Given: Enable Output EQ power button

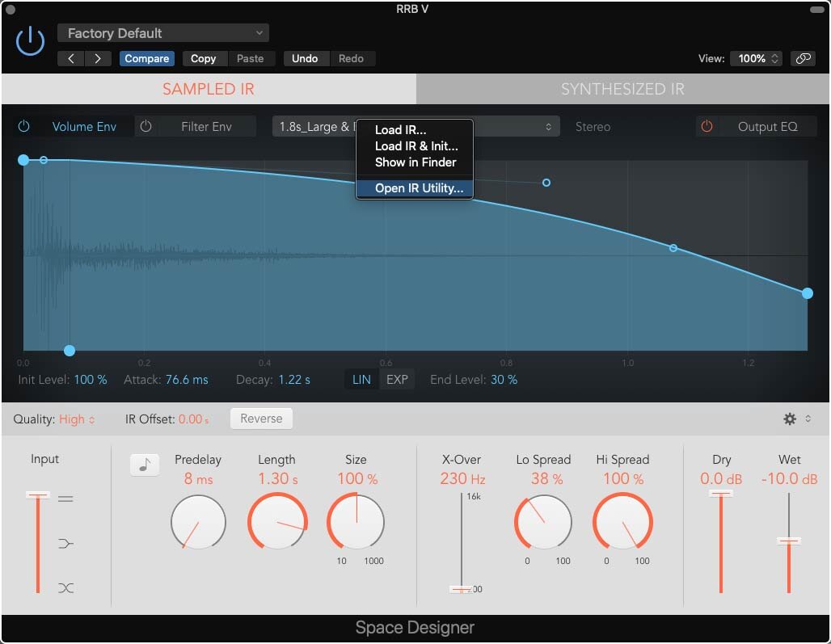Looking at the screenshot, I should (x=707, y=127).
